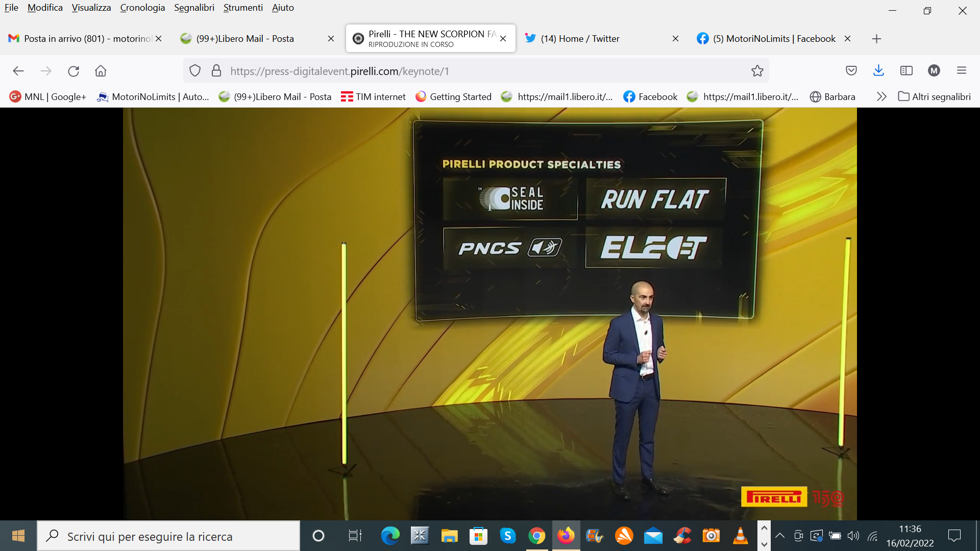Viewport: 980px width, 551px height.
Task: Open the Firefox application hamburger menu
Action: (x=962, y=71)
